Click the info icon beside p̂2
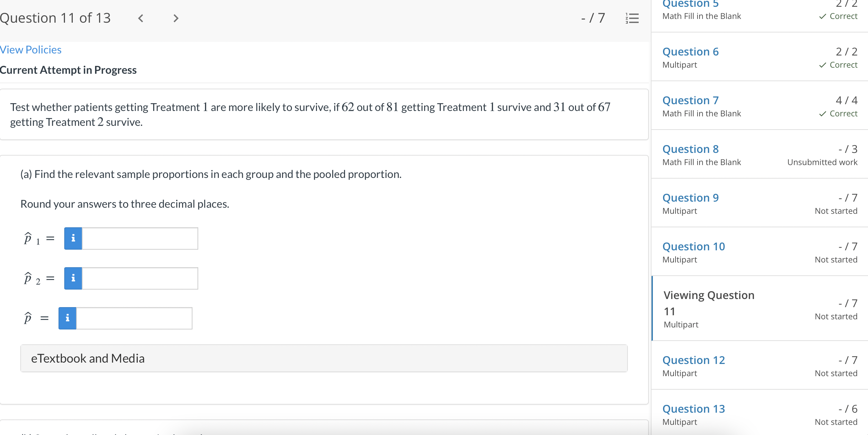This screenshot has width=868, height=435. (73, 278)
